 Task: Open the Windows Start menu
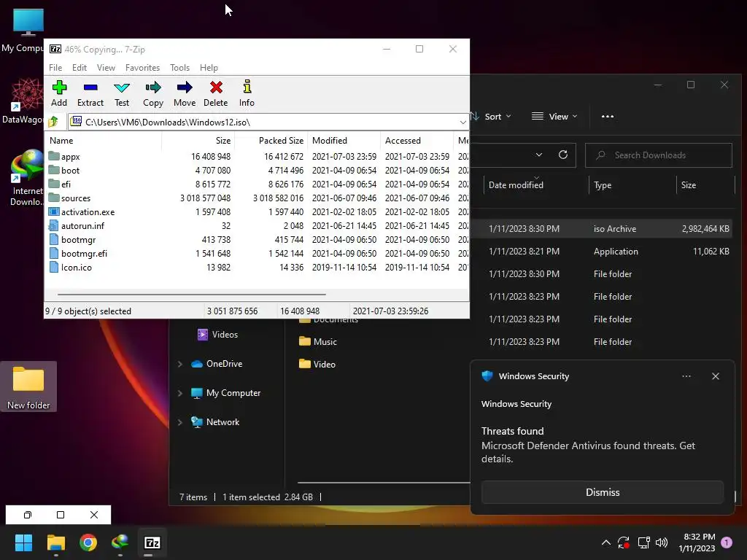click(x=23, y=542)
